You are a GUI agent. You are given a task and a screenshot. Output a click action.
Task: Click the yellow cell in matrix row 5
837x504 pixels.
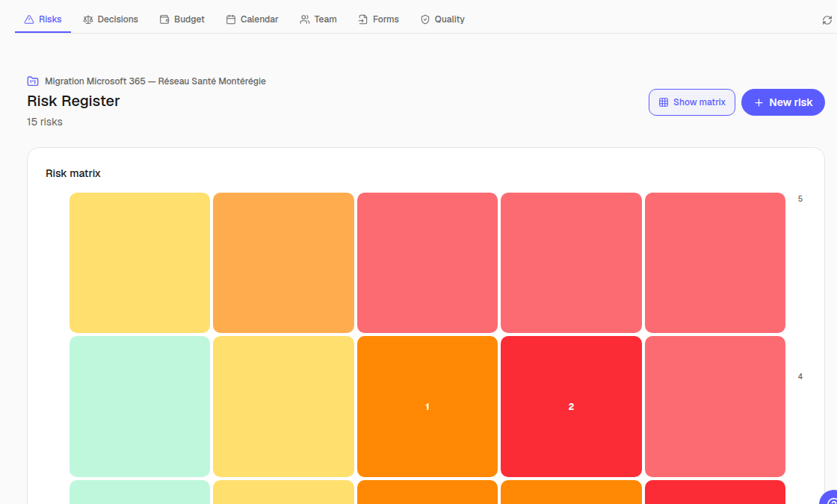pos(139,262)
